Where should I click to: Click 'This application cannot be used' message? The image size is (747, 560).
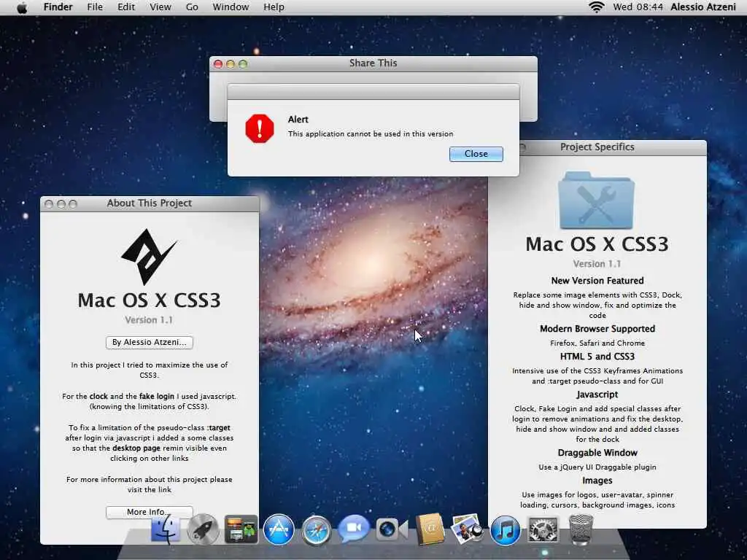tap(371, 134)
